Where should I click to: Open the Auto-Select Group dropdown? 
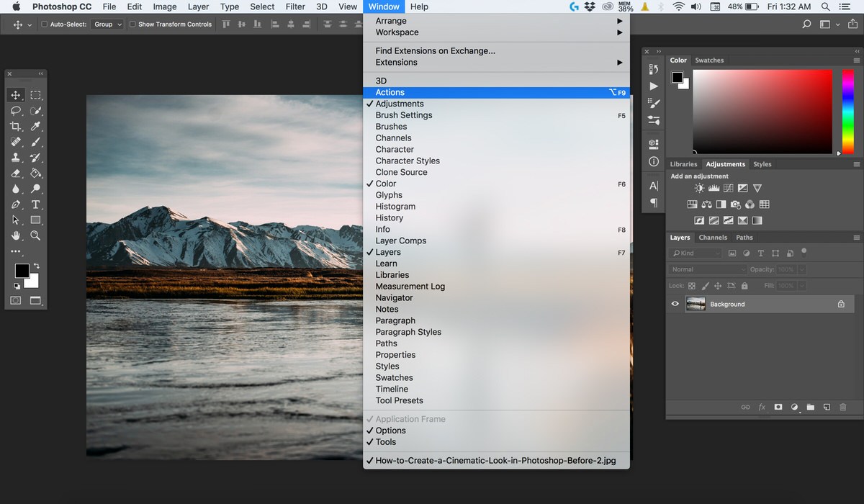[107, 24]
